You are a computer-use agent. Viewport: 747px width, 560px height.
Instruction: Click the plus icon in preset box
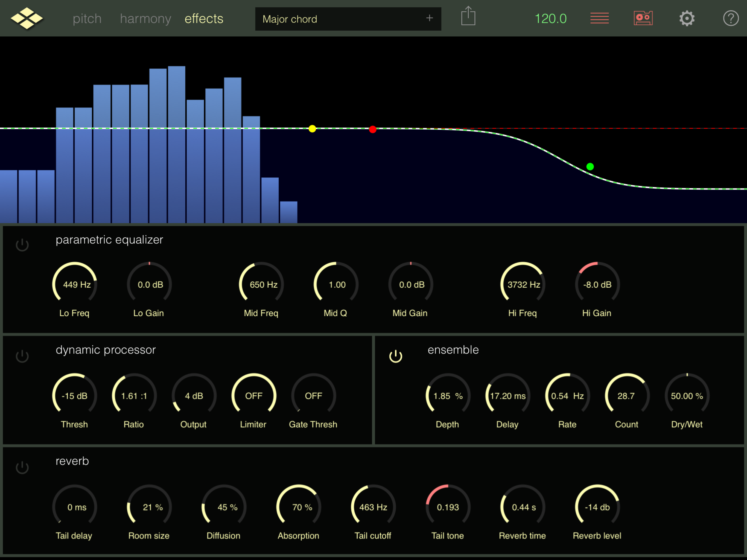429,18
